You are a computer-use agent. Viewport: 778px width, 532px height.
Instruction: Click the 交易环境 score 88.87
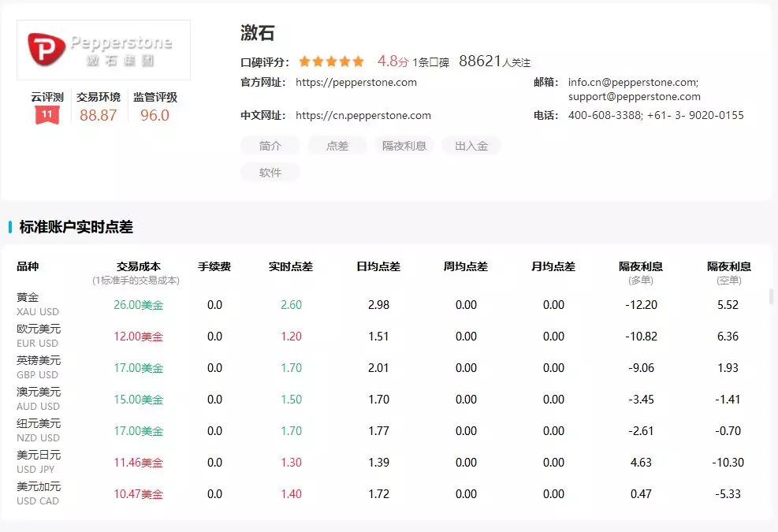(x=99, y=115)
